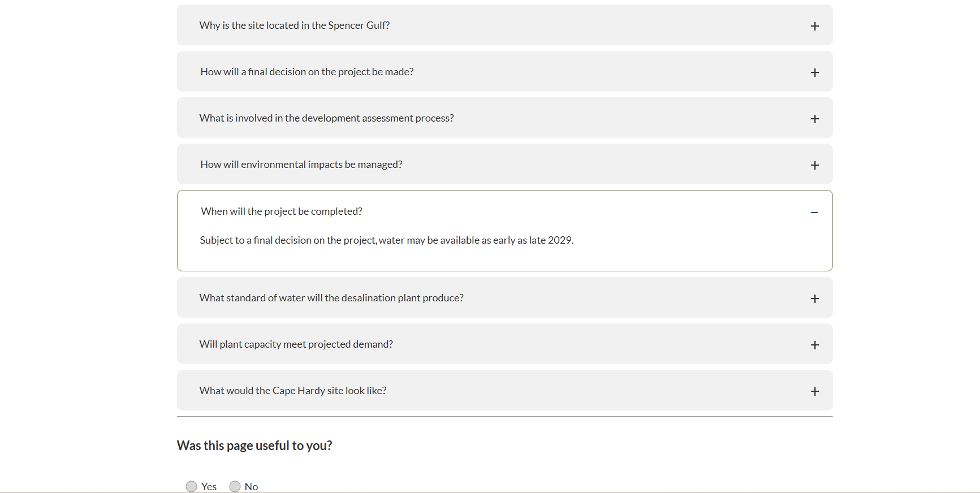
Task: Click plus icon on development assessment question
Action: coord(815,118)
